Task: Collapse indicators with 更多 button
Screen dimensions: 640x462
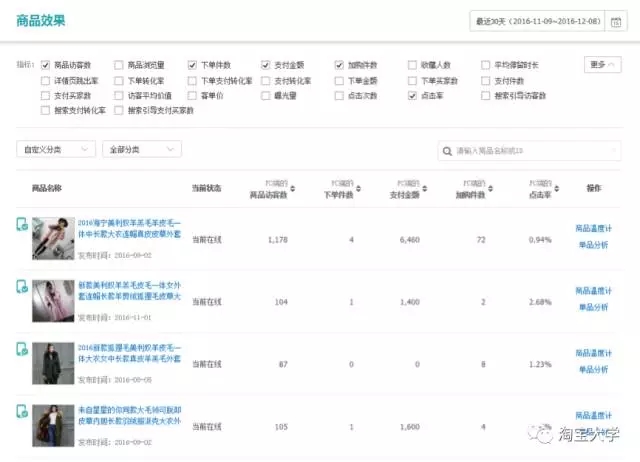Action: tap(602, 64)
